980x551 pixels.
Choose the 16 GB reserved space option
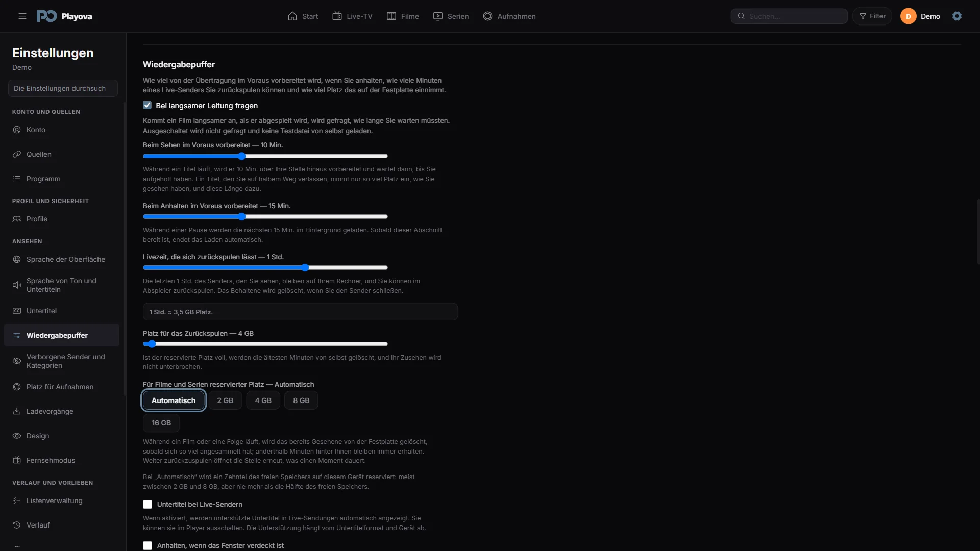(161, 423)
